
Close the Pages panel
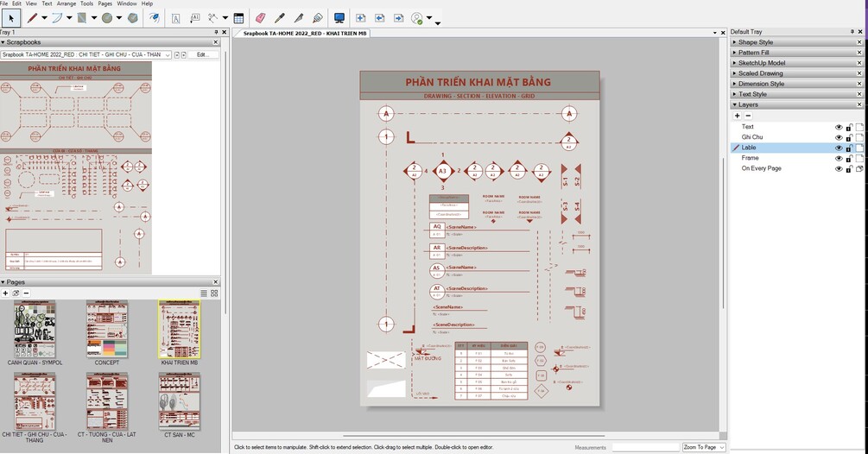point(216,282)
